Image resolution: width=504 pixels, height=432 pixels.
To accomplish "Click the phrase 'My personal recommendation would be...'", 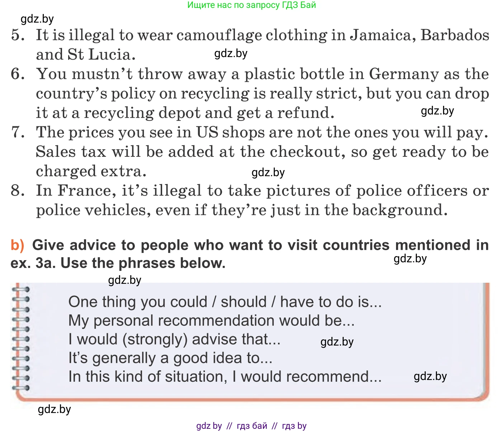I will 211,320.
